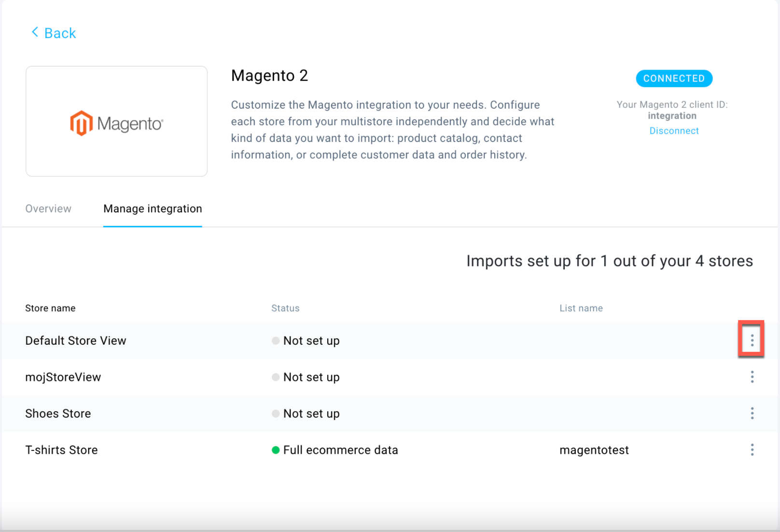The width and height of the screenshot is (780, 532).
Task: Select the Manage integration tab
Action: 153,209
